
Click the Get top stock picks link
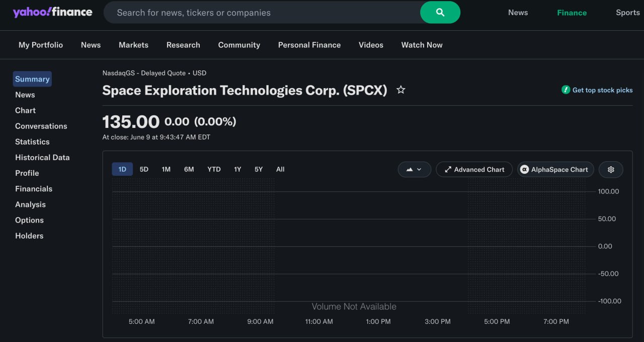602,90
